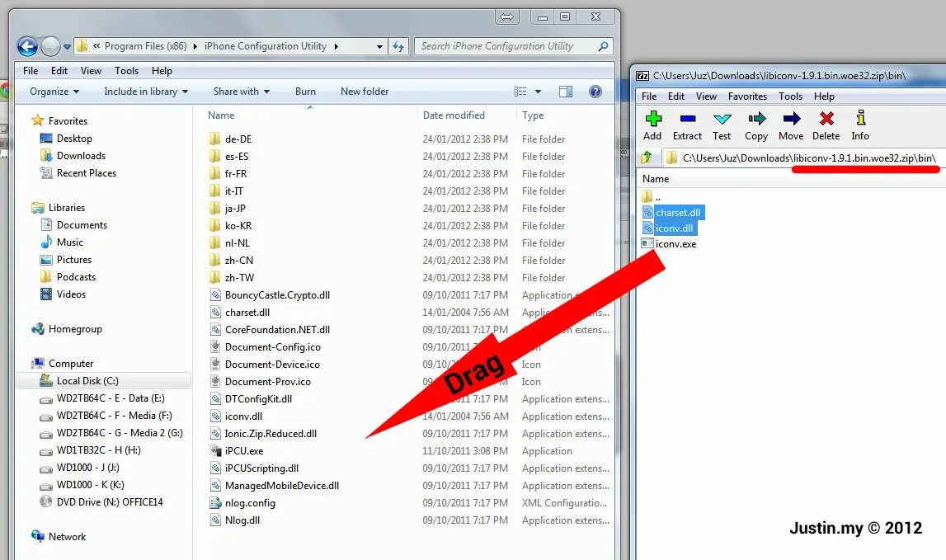Select the nlog.config file icon
946x560 pixels.
215,502
